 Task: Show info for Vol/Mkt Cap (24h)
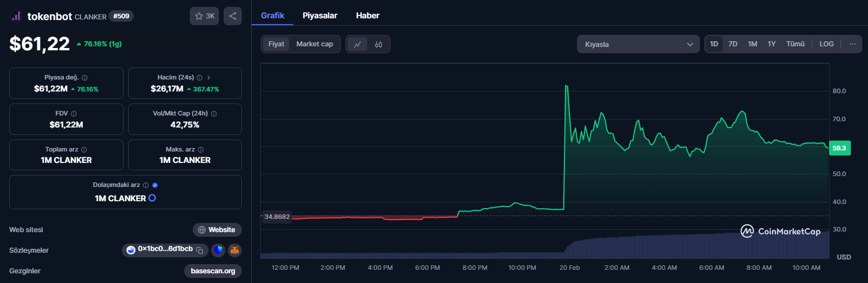[214, 113]
